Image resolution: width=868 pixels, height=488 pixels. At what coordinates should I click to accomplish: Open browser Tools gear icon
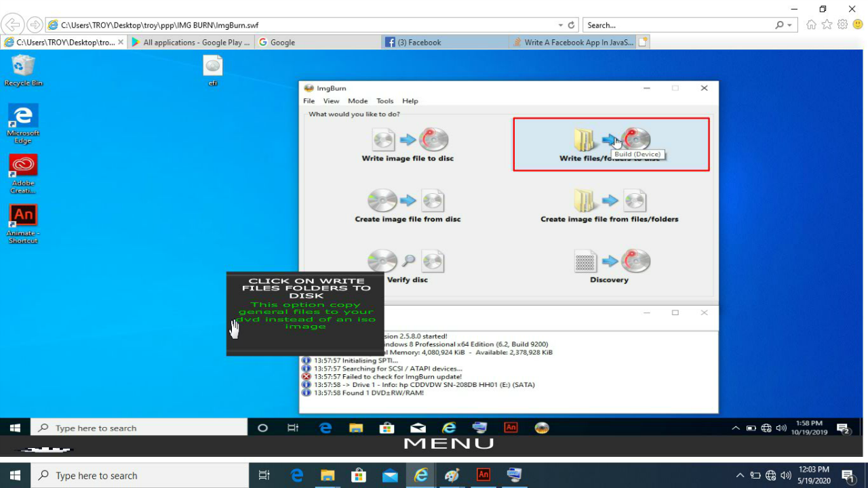[842, 25]
